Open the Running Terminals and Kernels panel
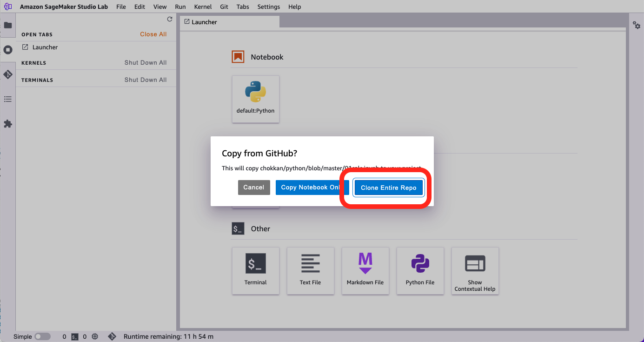The image size is (644, 342). (8, 50)
